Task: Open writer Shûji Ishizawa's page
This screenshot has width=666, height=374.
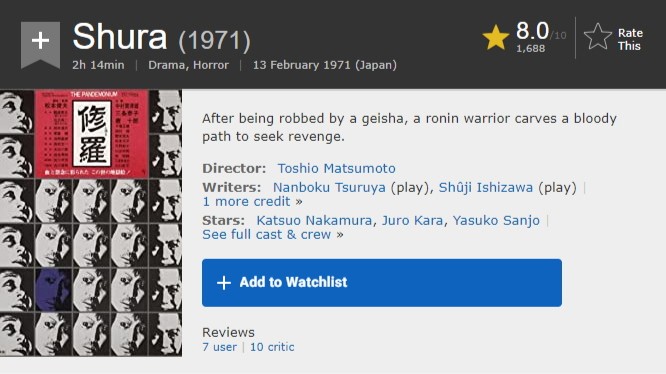Action: (485, 187)
